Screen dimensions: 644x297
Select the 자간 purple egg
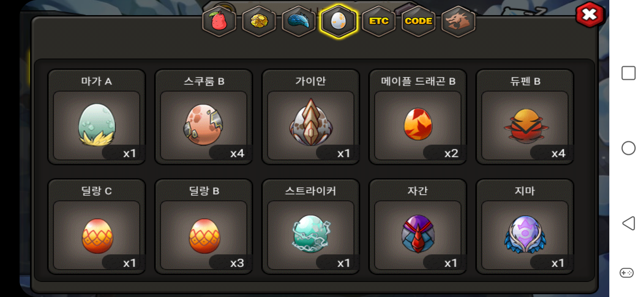418,227
